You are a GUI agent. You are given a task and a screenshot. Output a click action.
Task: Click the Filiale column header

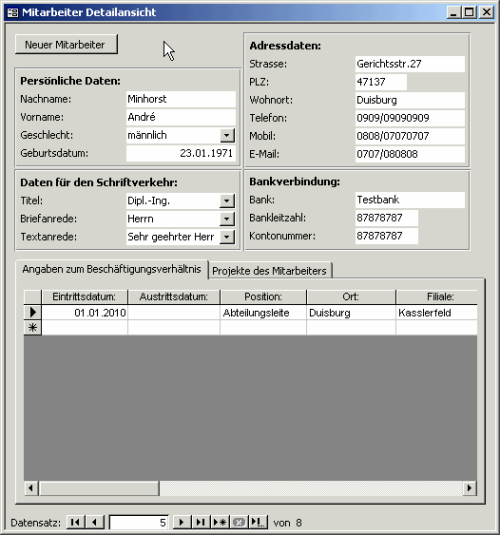tap(437, 297)
